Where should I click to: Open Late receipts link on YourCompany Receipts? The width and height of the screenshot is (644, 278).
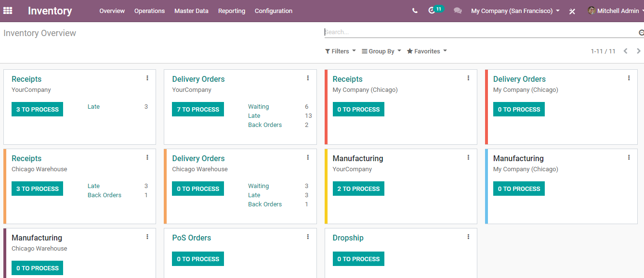(94, 107)
